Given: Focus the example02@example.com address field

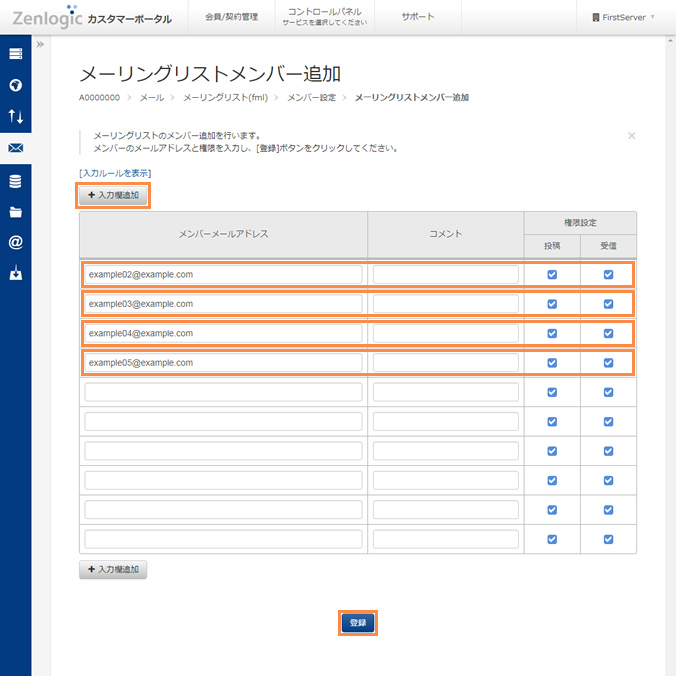Looking at the screenshot, I should (x=223, y=275).
